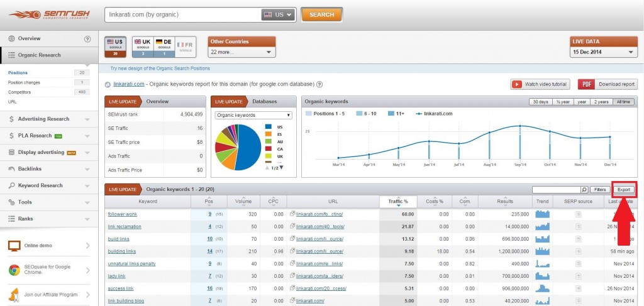Toggle Positions 1 - 5 legend swatch
The height and width of the screenshot is (306, 644).
click(309, 114)
